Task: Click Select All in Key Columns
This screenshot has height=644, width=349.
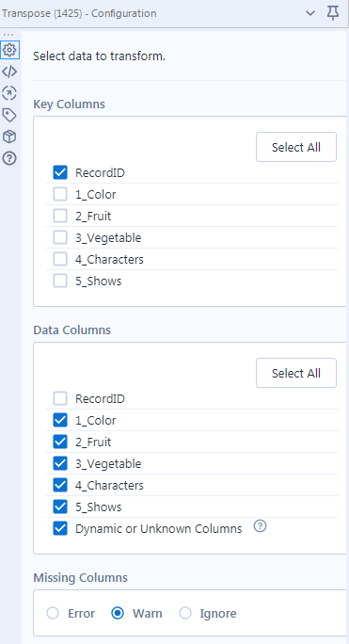Action: click(x=296, y=147)
